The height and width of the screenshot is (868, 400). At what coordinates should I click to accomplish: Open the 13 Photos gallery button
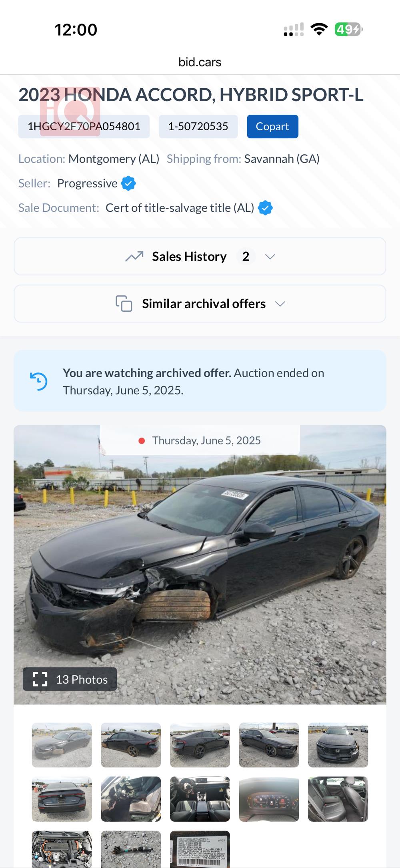point(70,679)
